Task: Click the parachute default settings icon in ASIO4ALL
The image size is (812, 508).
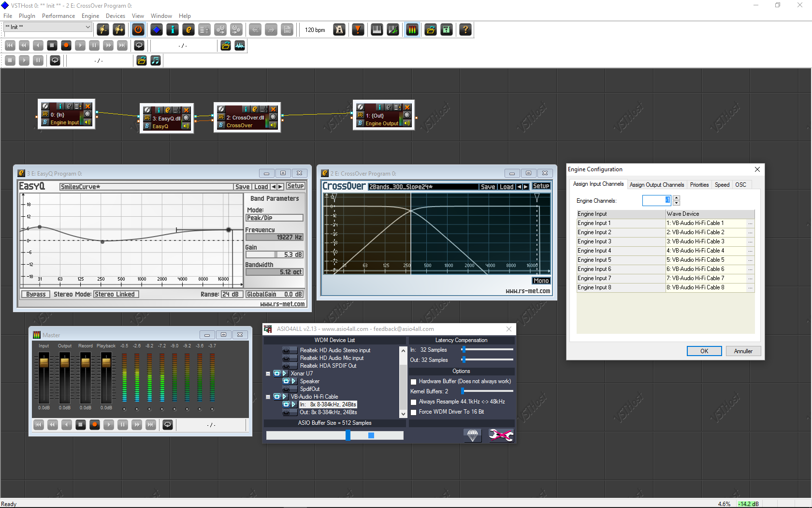Action: [472, 435]
